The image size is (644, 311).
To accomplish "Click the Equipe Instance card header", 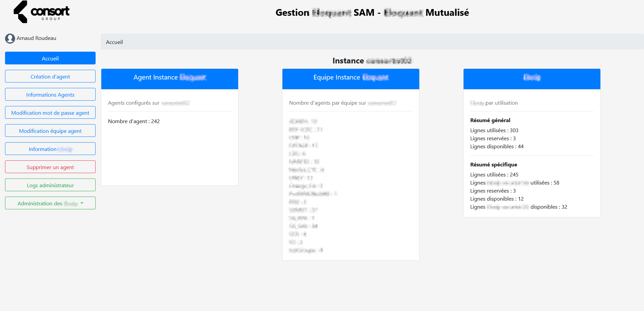I will tap(351, 78).
